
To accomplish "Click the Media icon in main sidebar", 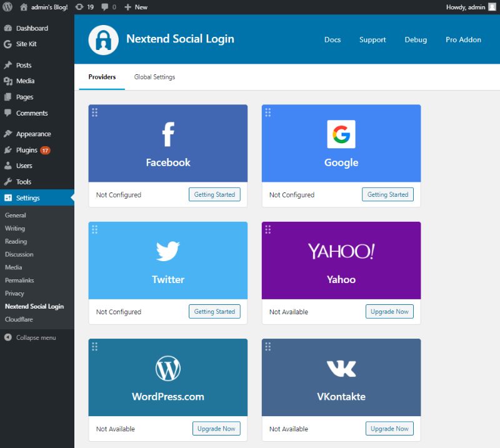I will 8,81.
